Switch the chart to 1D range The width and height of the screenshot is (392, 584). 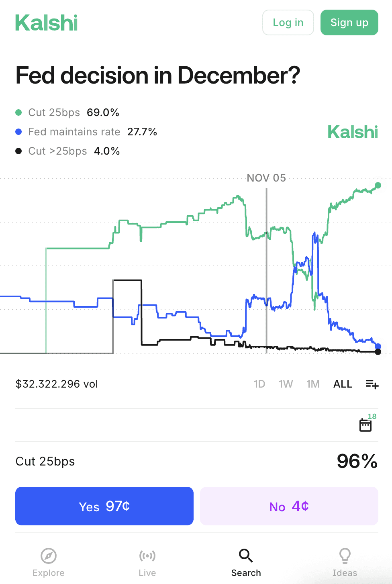(259, 384)
